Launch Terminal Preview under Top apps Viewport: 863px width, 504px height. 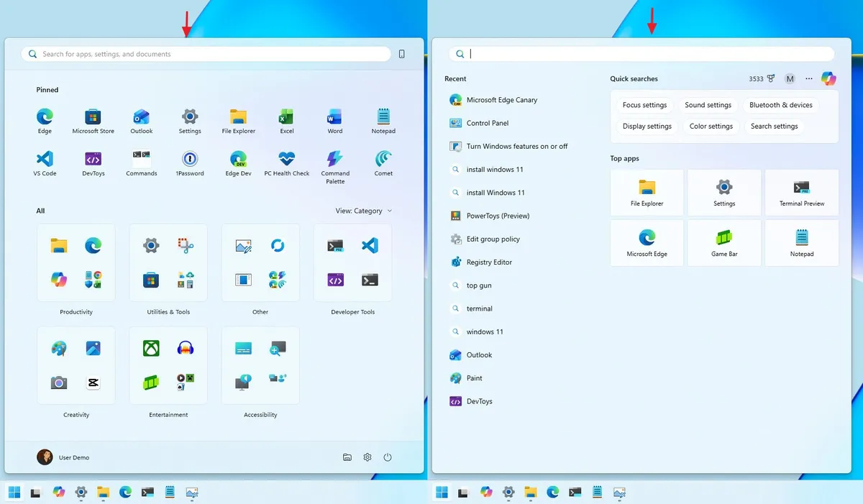coord(801,192)
